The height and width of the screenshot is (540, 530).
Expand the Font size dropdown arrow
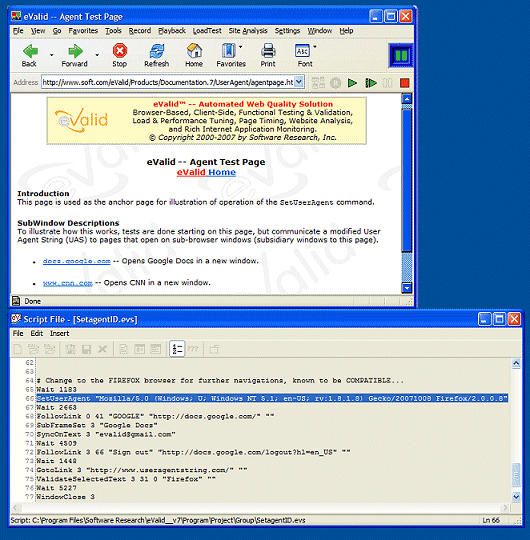coord(315,47)
